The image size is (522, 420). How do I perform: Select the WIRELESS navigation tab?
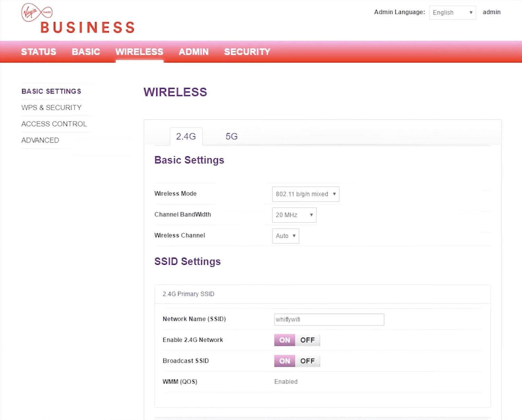point(139,52)
